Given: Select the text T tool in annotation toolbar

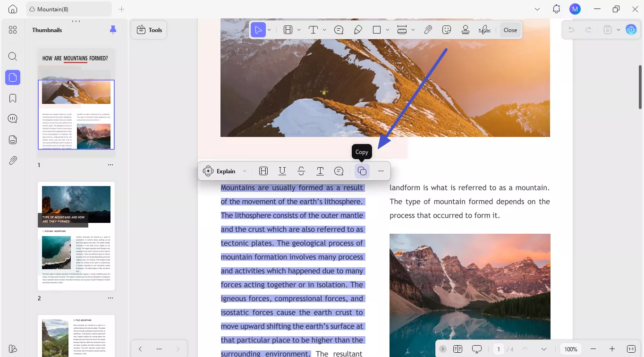Looking at the screenshot, I should pos(313,30).
